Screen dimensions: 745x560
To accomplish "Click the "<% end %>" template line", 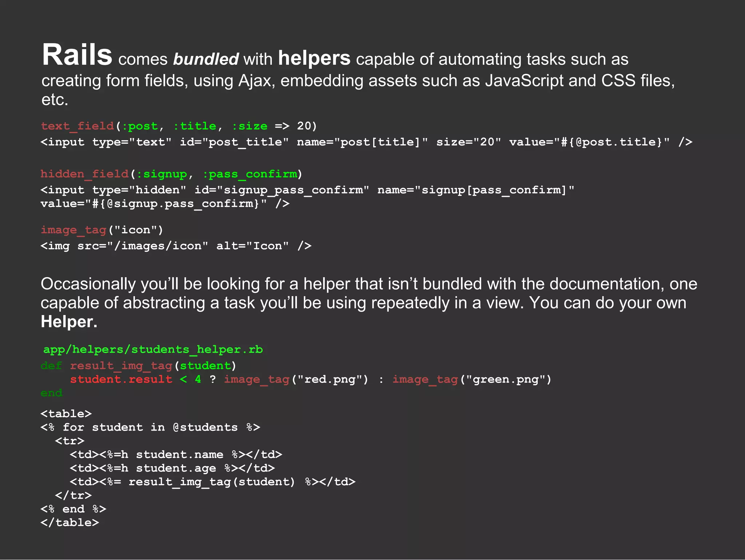I will 73,509.
